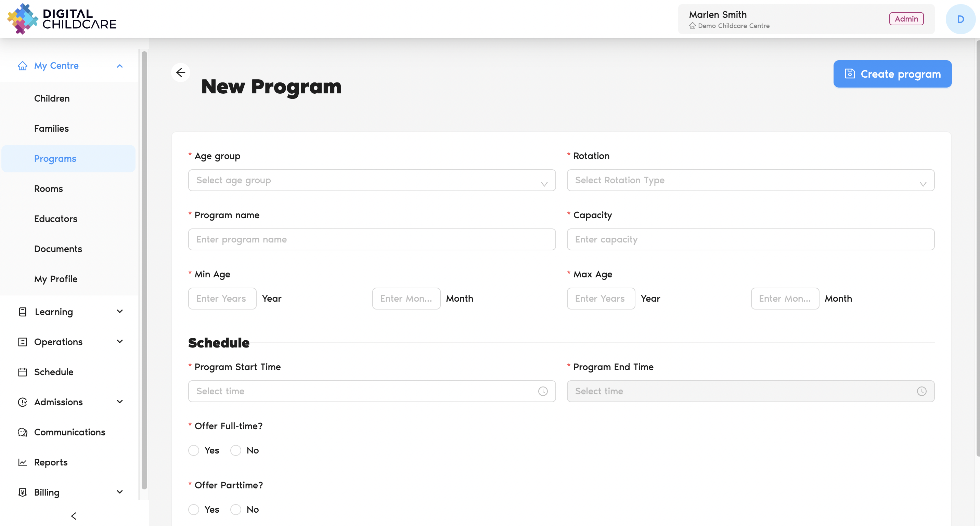
Task: Open the Select age group dropdown
Action: (x=371, y=180)
